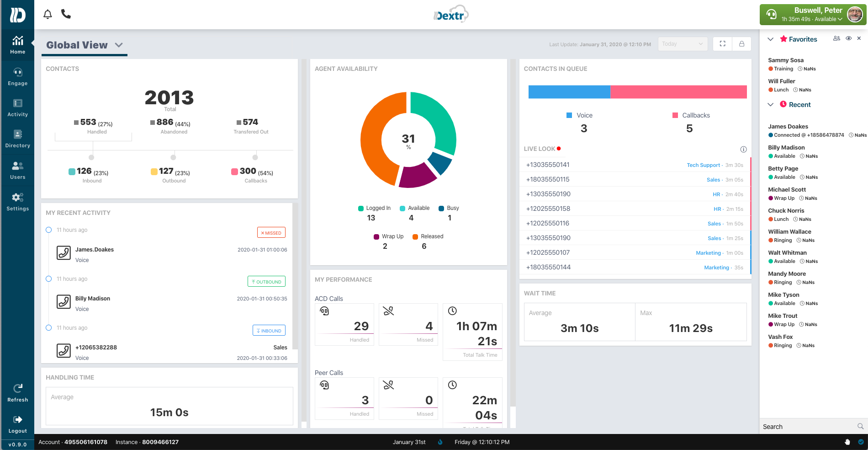The image size is (868, 450).
Task: Toggle visibility with the eye icon in Favorites
Action: pos(849,38)
